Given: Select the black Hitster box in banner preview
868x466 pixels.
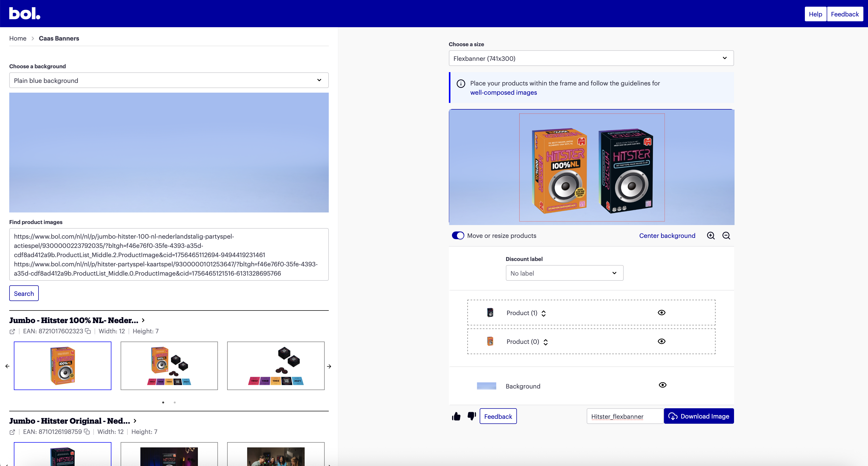Looking at the screenshot, I should (x=625, y=170).
